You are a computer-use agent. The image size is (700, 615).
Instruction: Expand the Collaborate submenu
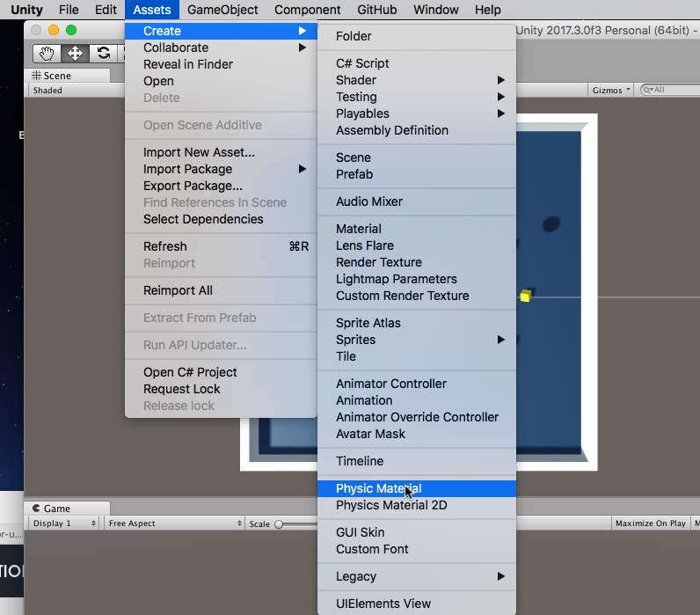pos(221,48)
